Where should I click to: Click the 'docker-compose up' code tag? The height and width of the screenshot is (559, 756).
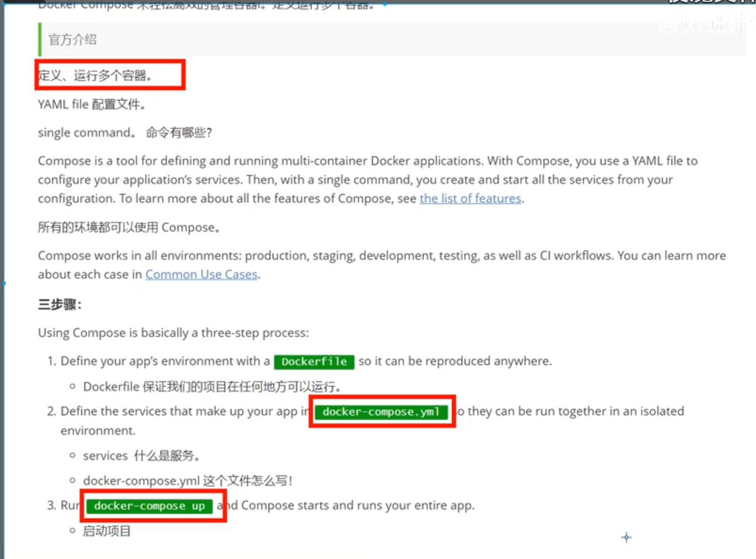pos(149,506)
